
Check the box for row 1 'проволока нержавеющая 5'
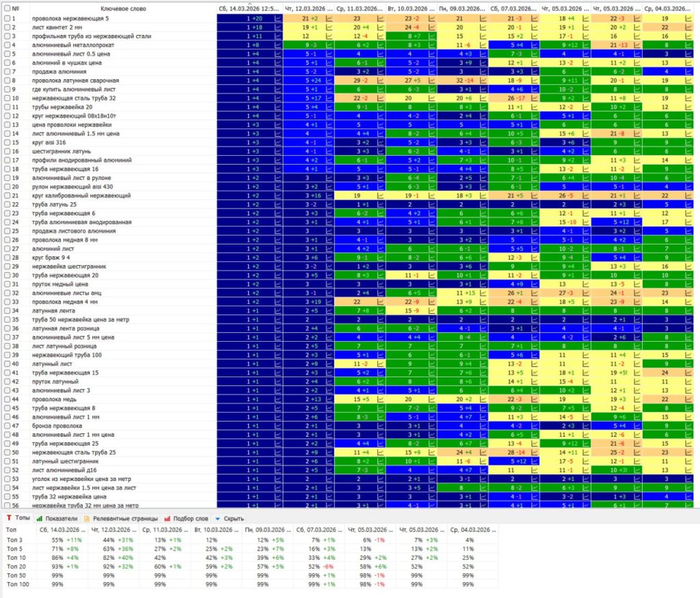[7, 18]
